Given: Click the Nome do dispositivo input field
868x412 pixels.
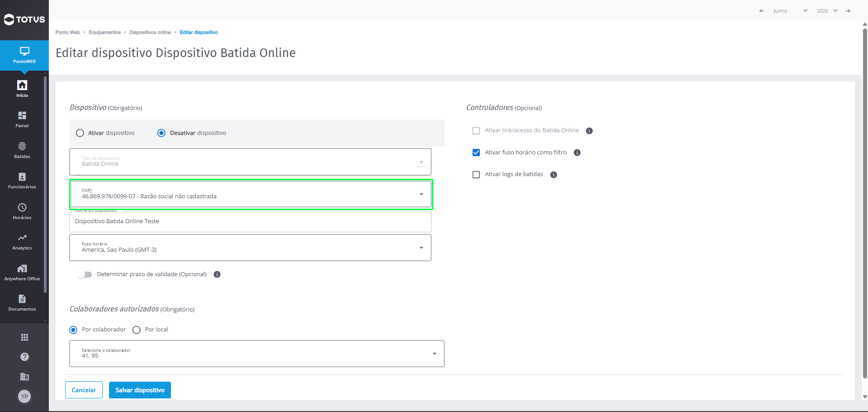Looking at the screenshot, I should (250, 221).
